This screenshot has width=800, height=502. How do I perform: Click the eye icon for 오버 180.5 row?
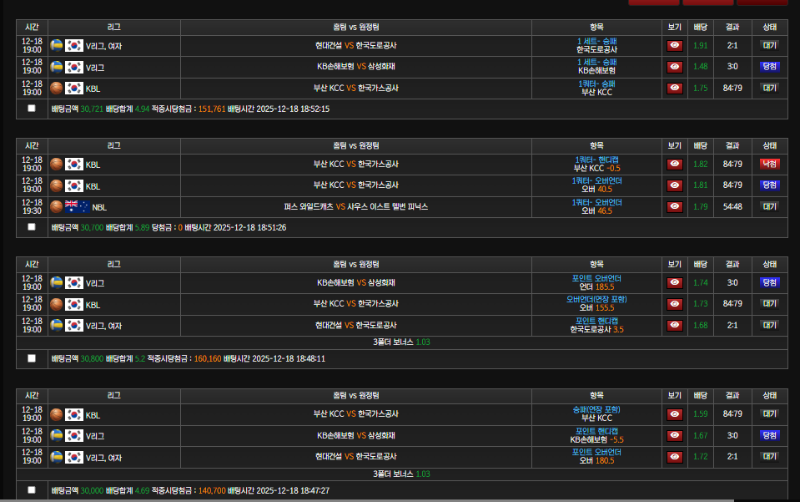click(674, 456)
